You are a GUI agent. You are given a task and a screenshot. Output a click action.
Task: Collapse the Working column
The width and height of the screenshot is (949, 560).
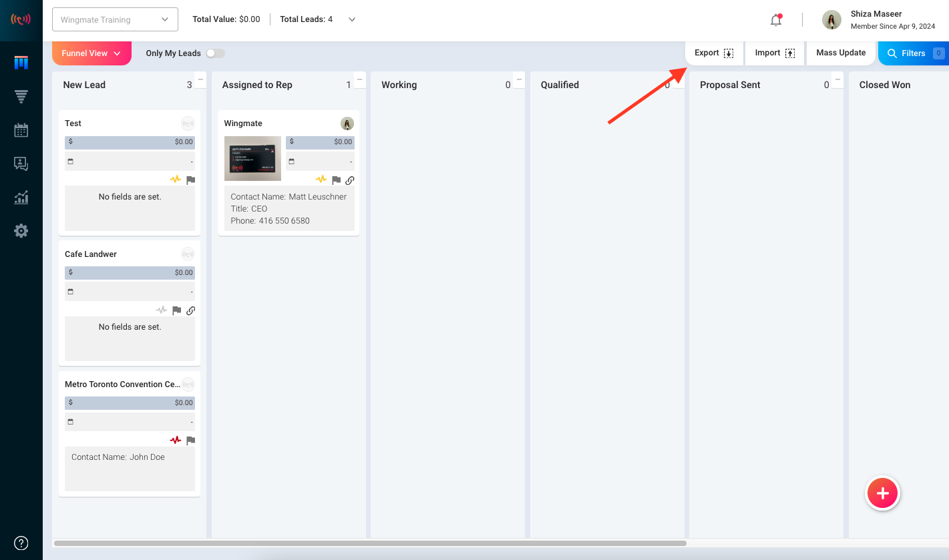pos(520,79)
